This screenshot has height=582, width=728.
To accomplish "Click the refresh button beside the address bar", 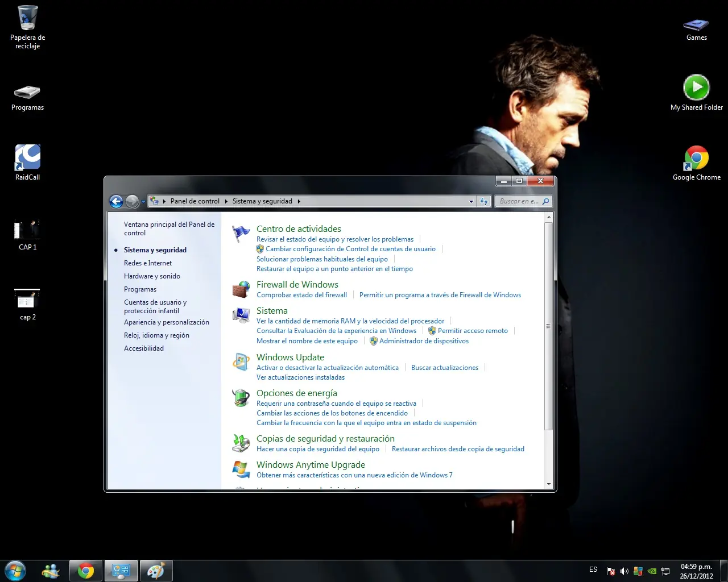I will click(x=484, y=201).
